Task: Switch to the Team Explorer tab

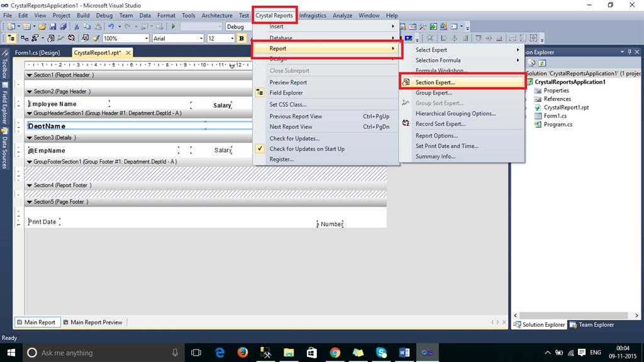Action: pos(592,325)
